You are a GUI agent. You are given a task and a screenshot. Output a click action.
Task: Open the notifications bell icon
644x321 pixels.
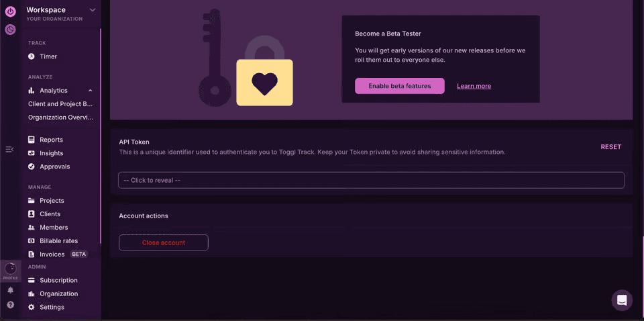point(10,290)
